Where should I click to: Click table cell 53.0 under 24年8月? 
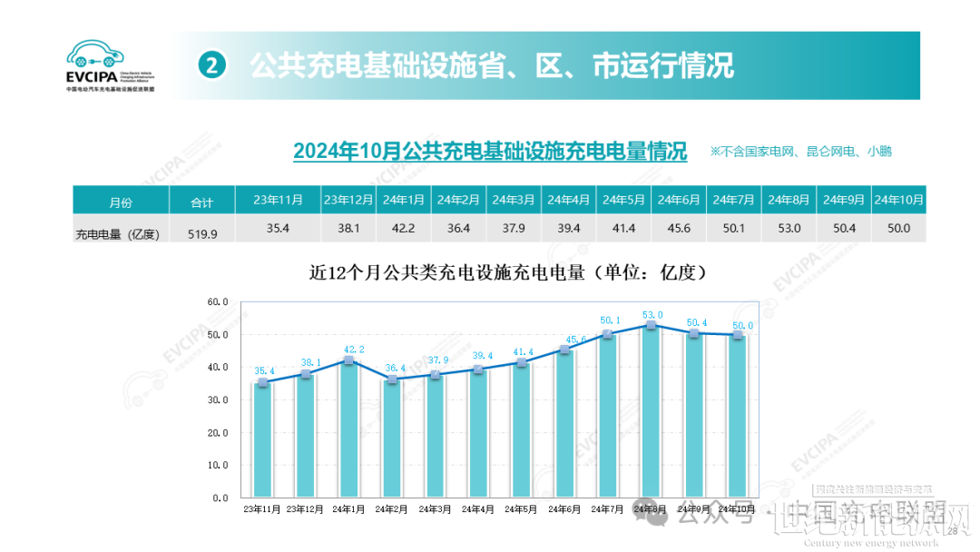(789, 229)
